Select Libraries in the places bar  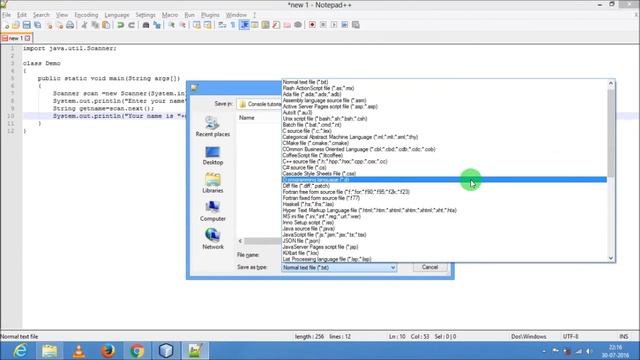tap(213, 183)
